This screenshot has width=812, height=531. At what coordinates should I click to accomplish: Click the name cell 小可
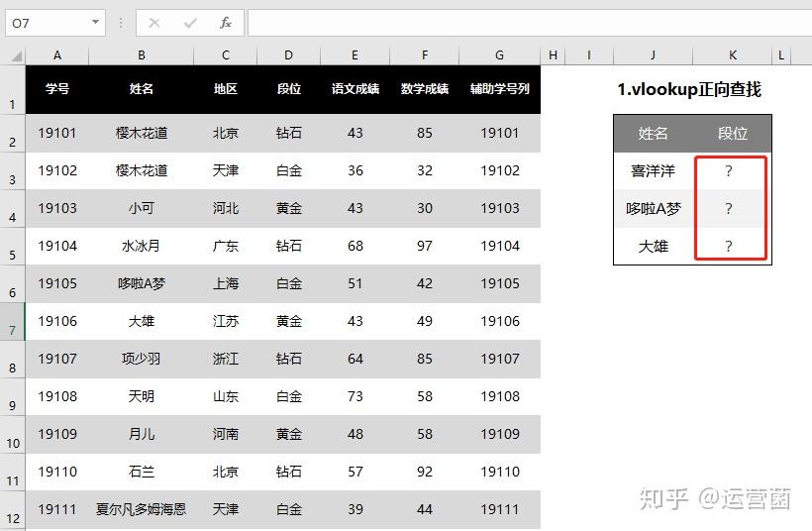pyautogui.click(x=141, y=208)
